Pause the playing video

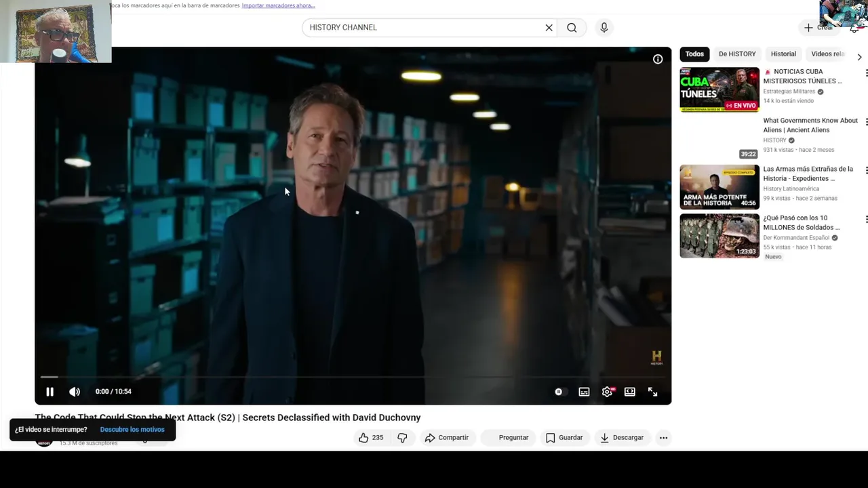[x=50, y=392]
